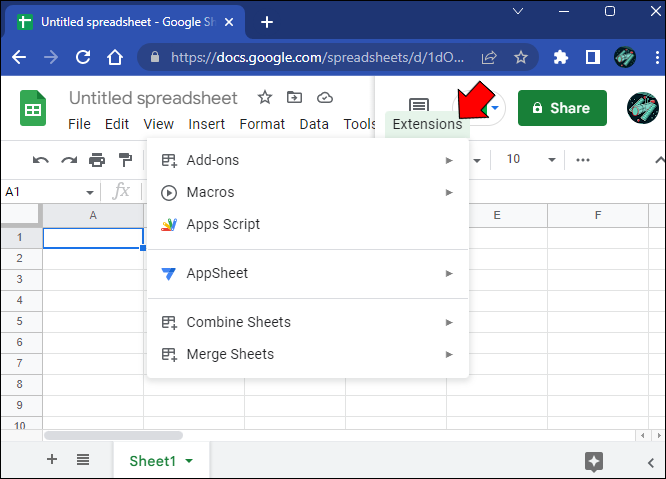Open the toolbar More options ellipsis
Viewport: 666px width, 479px height.
click(x=583, y=160)
